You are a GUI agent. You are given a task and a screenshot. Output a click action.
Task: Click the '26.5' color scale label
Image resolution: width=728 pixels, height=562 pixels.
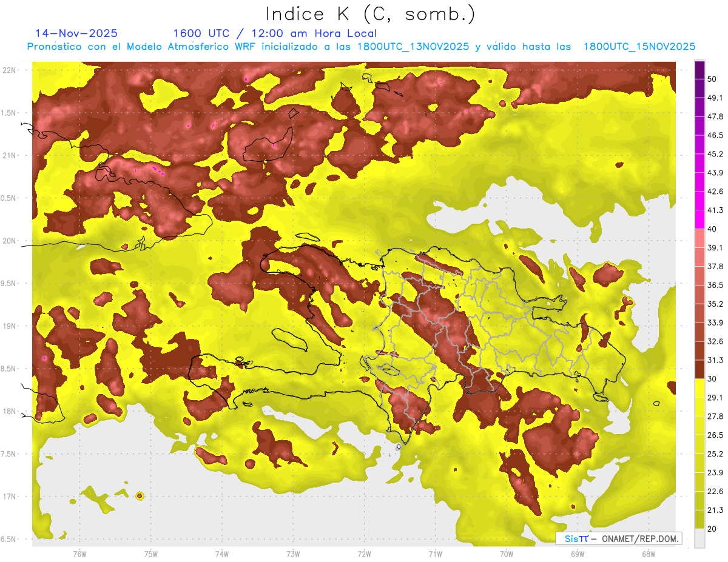coord(715,435)
